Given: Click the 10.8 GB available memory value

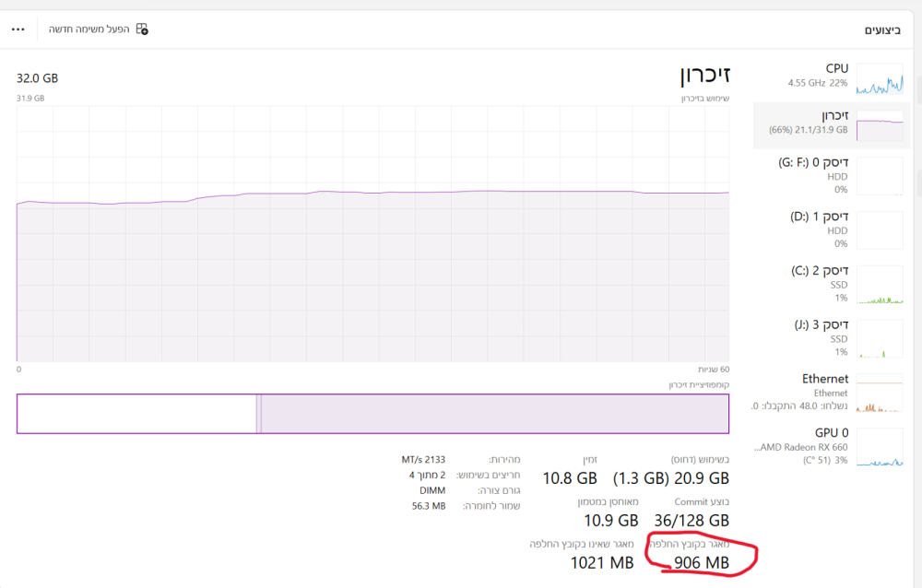Looking at the screenshot, I should pyautogui.click(x=569, y=478).
